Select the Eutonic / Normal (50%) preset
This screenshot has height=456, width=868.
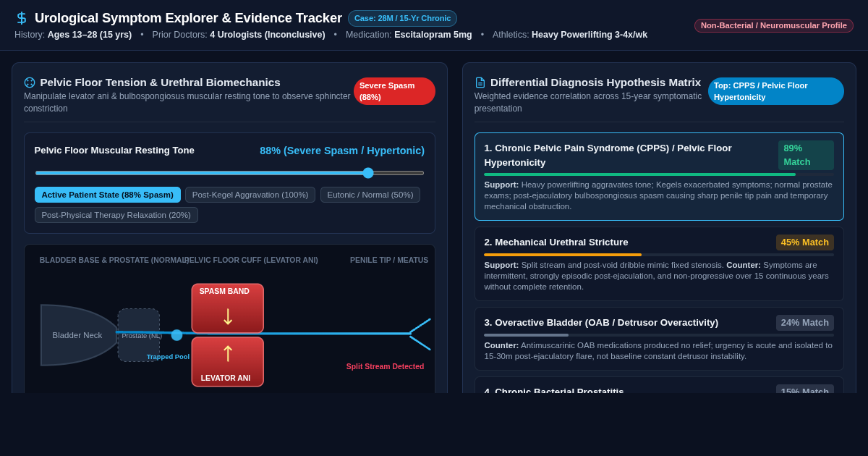[370, 195]
